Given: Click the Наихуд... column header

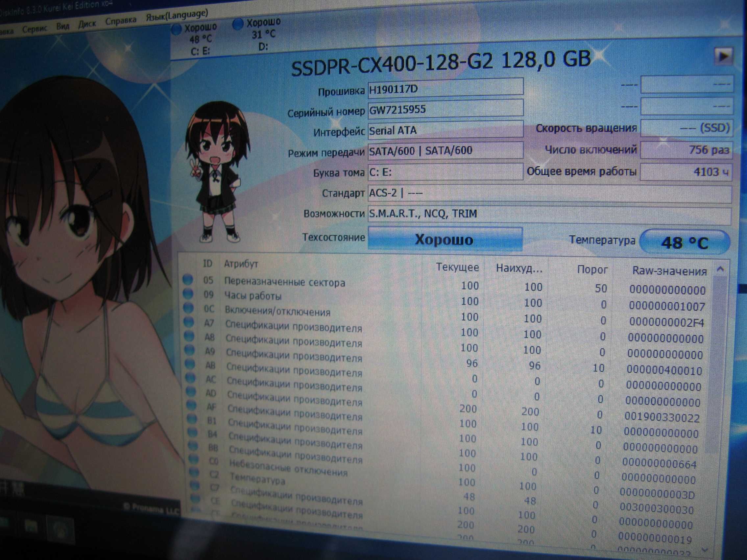Looking at the screenshot, I should 519,269.
